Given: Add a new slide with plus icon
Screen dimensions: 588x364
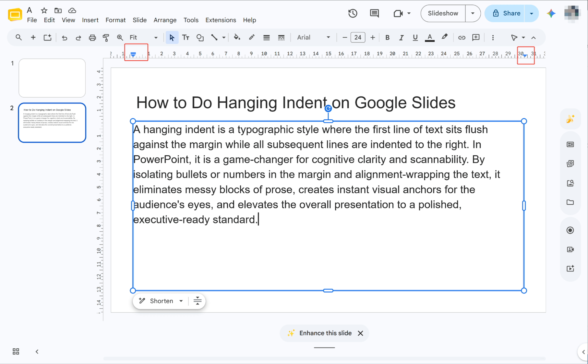Looking at the screenshot, I should coord(33,37).
